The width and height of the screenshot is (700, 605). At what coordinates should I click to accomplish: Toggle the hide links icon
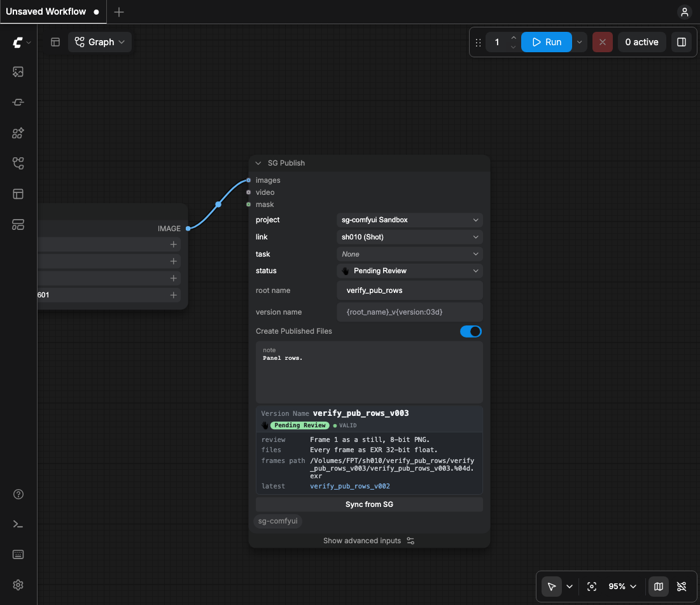point(682,587)
